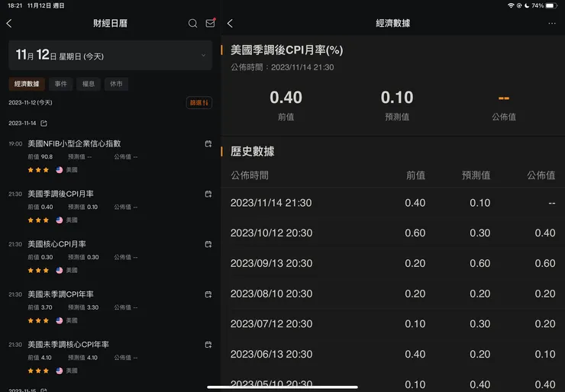Select the 2023/11/14 21:30 history row
This screenshot has width=565, height=392.
[392, 203]
